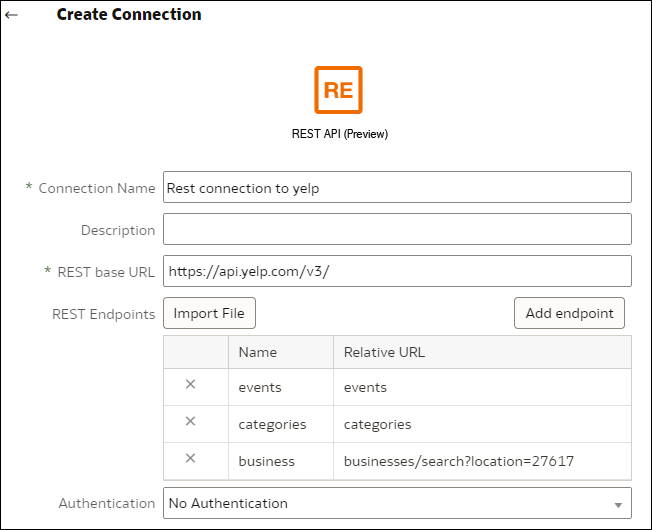Click the back arrow icon

[12, 15]
